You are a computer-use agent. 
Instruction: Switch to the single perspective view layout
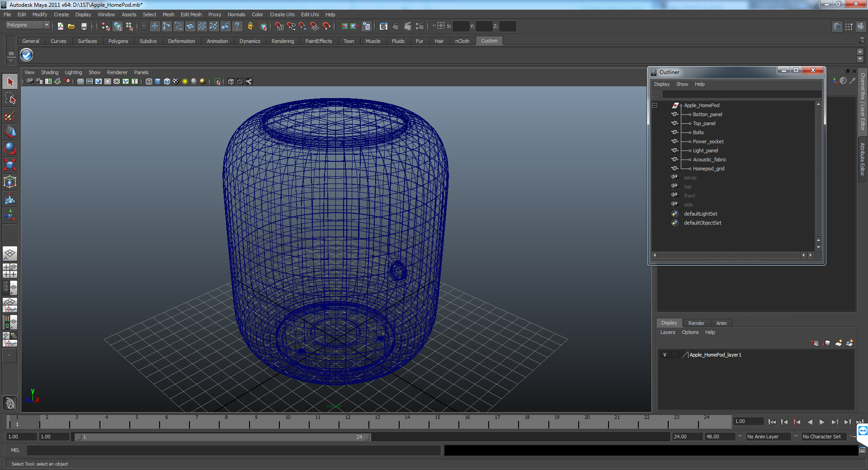point(10,254)
